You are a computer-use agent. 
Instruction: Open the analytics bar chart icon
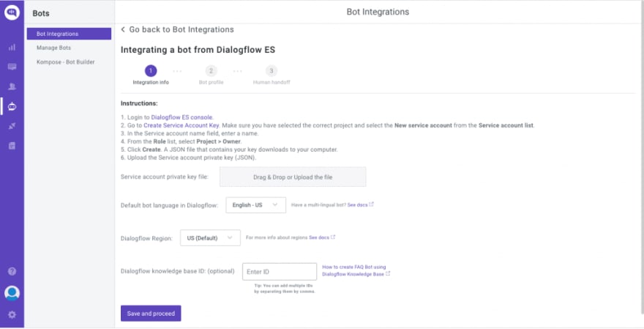[x=12, y=48]
